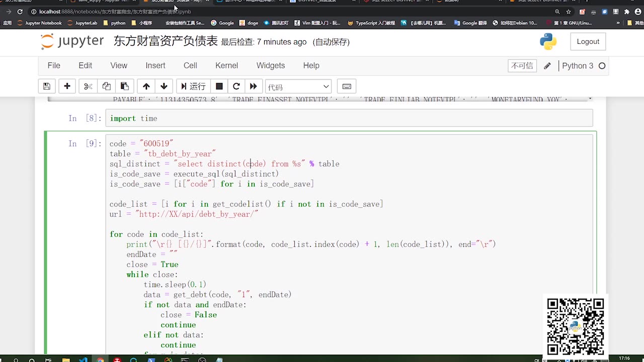Click the In [9] cell prompt label
644x362 pixels.
(85, 144)
